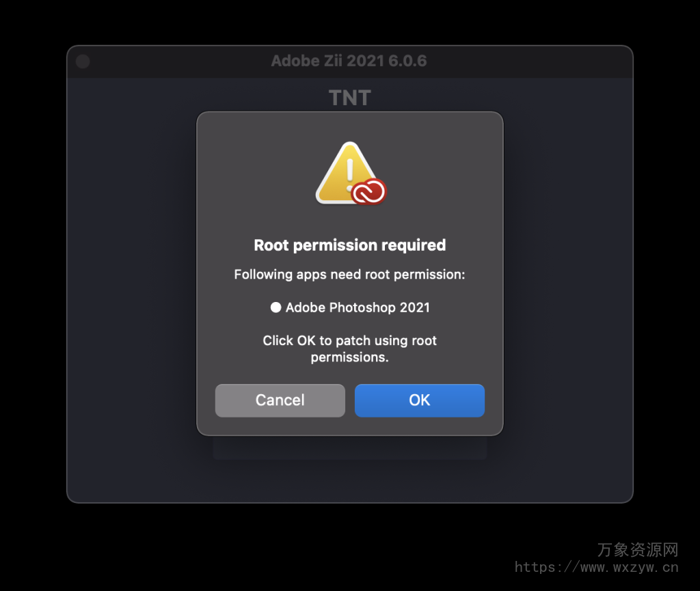Open the www.wxzyw.cn watermark link

pyautogui.click(x=596, y=567)
